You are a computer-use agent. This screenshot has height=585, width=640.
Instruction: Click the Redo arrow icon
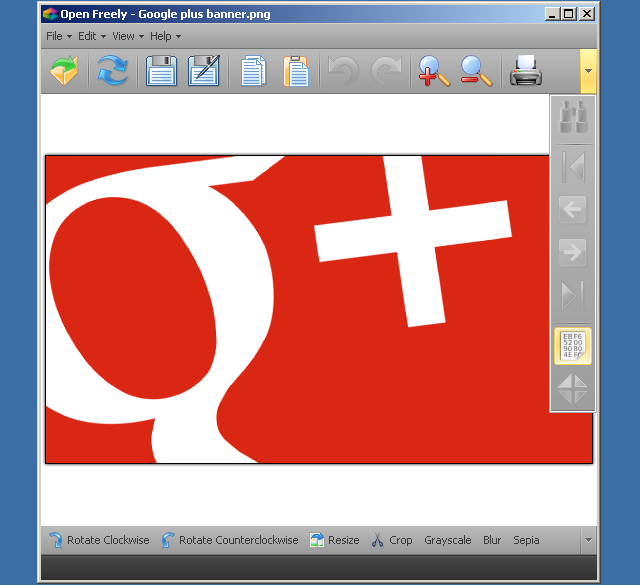[386, 71]
